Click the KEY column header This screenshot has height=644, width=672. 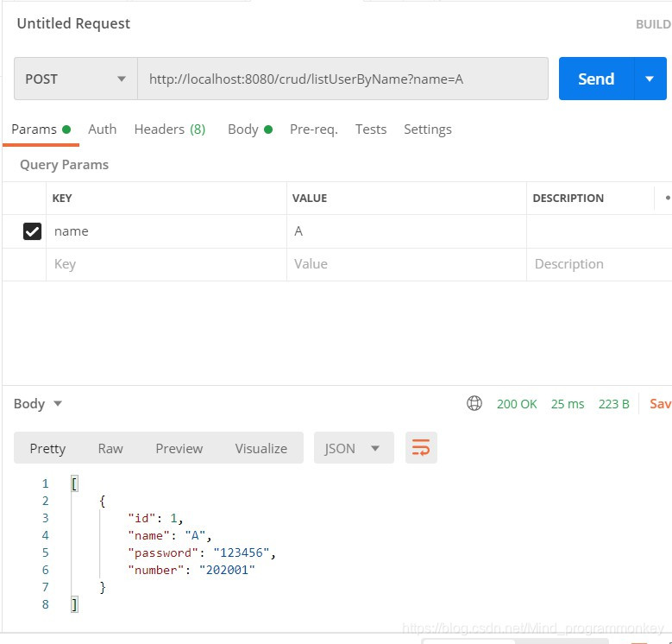(x=62, y=198)
